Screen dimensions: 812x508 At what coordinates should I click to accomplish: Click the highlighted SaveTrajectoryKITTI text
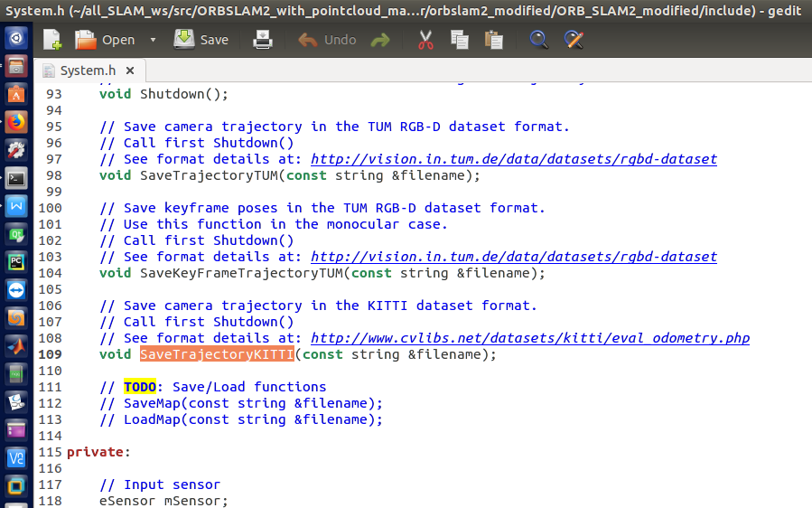pos(217,354)
